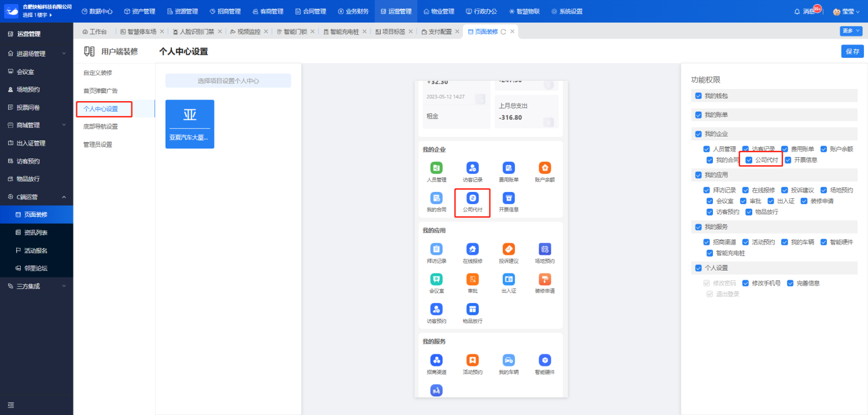Tap the 在线报修 app icon in preview
Screen dimensions: 868x415
click(472, 249)
